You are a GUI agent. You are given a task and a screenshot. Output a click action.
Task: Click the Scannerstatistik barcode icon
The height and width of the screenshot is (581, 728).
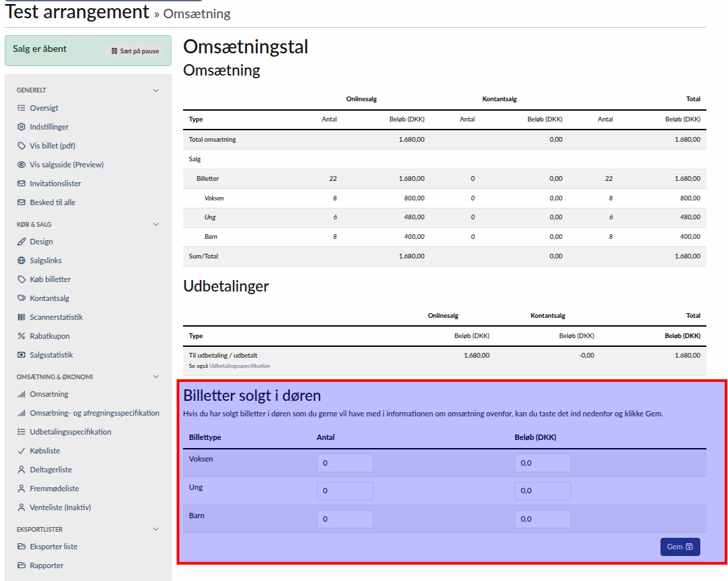click(22, 317)
